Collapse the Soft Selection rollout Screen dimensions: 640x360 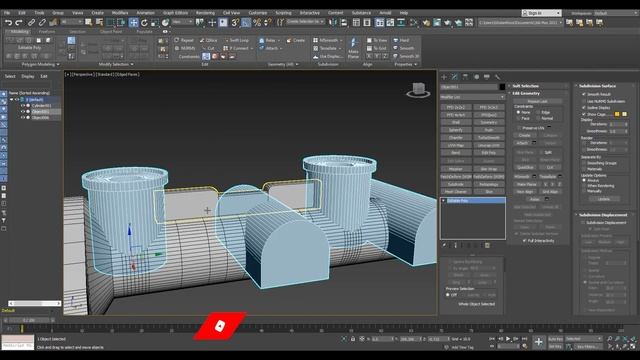click(x=538, y=86)
